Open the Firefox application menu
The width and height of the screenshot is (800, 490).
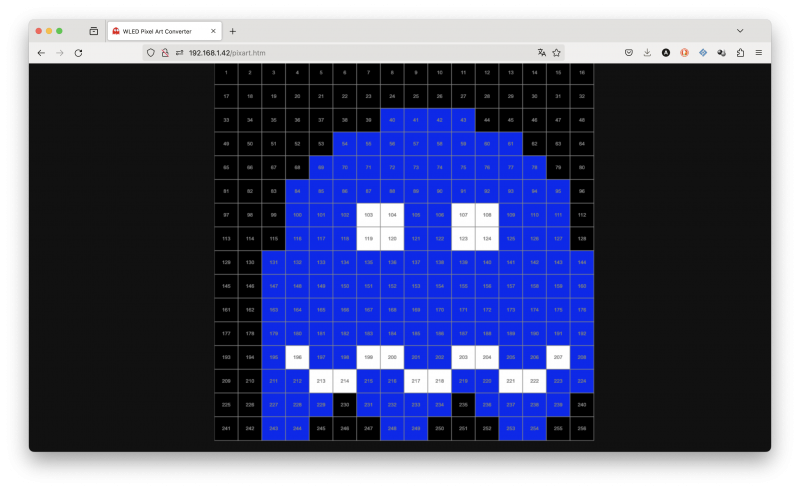759,53
